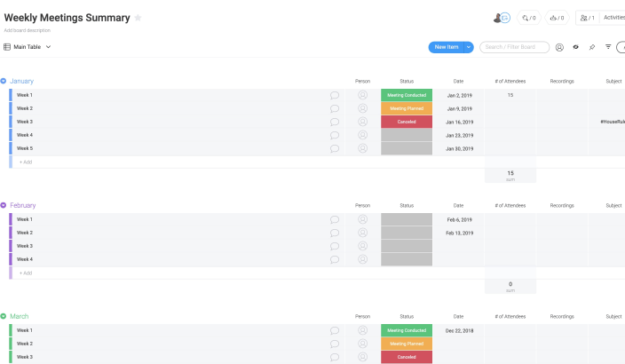Viewport: 625px width, 364px height.
Task: Click March's Date column header
Action: 458,317
